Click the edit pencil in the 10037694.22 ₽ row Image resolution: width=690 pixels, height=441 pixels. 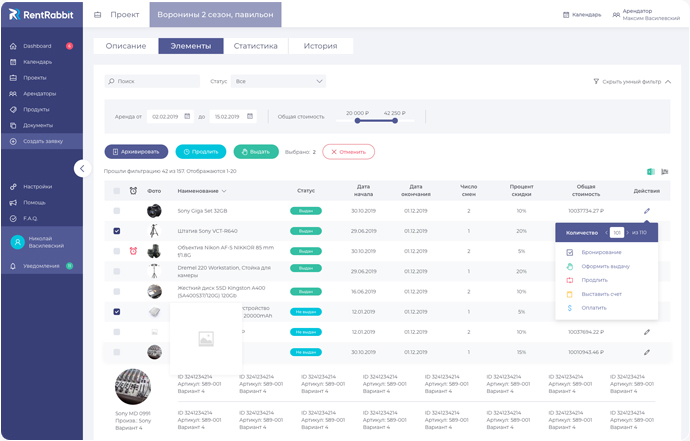click(x=646, y=332)
